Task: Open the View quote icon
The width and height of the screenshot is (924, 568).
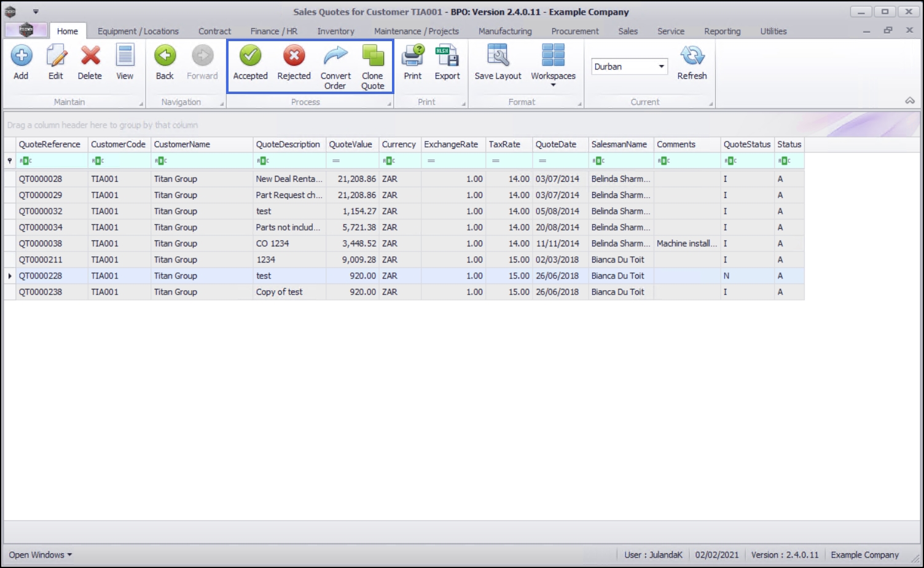Action: click(x=125, y=63)
